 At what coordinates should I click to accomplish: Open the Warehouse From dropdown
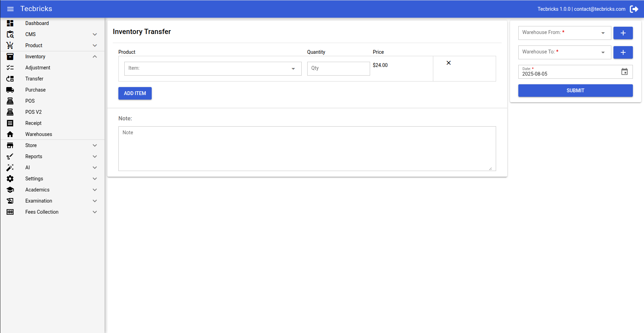tap(564, 33)
